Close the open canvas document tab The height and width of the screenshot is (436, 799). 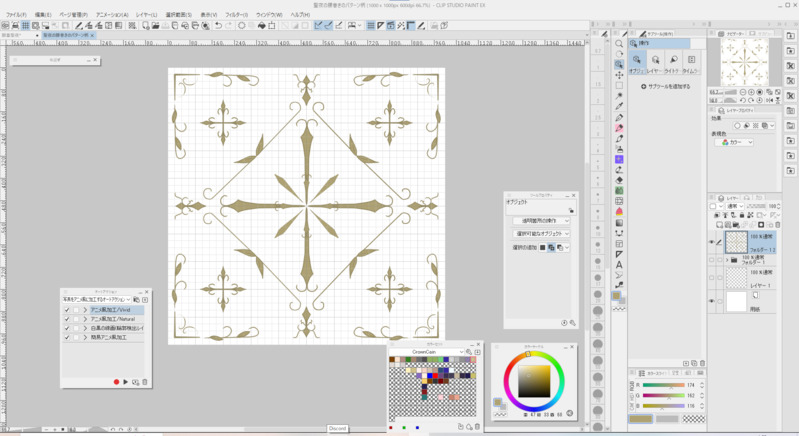[92, 35]
